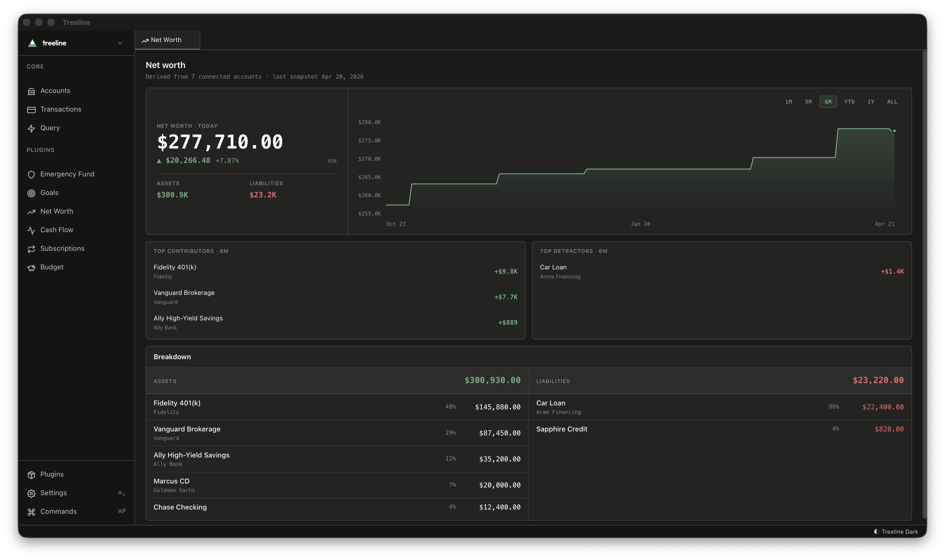Click the Settings gear icon
This screenshot has height=560, width=945.
click(x=31, y=494)
